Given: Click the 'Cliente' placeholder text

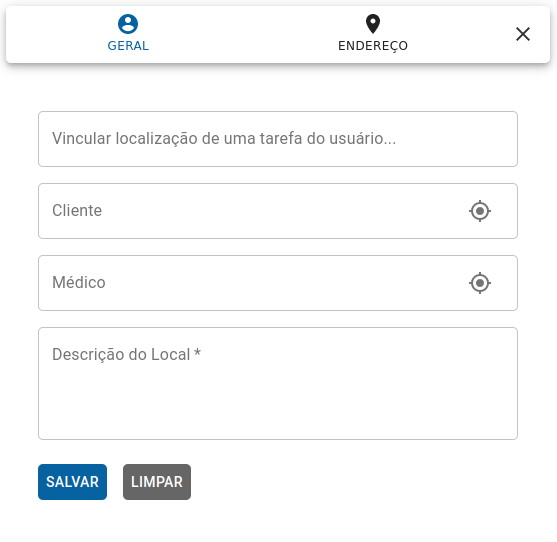Looking at the screenshot, I should click(77, 211).
